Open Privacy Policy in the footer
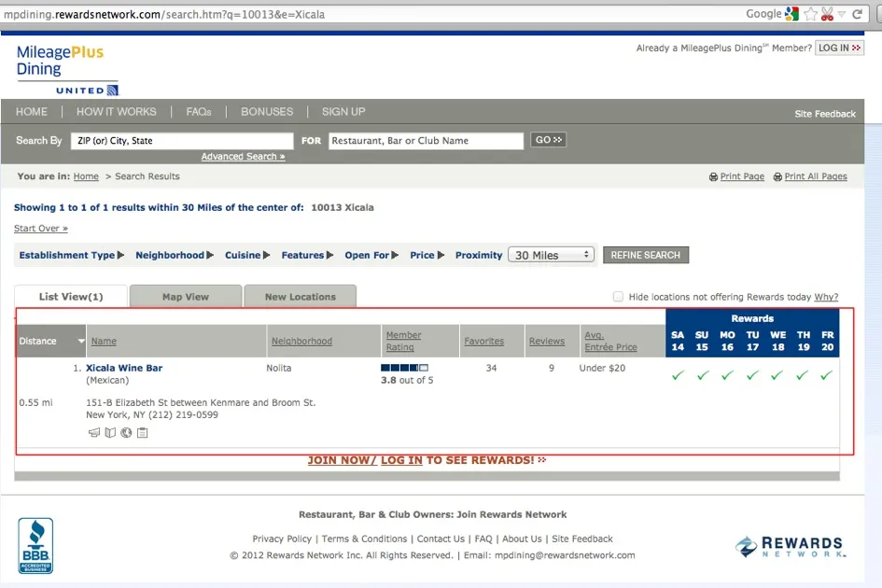 pos(282,539)
